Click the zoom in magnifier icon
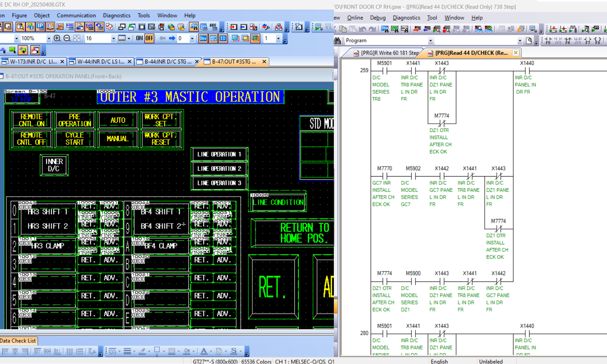 click(57, 39)
